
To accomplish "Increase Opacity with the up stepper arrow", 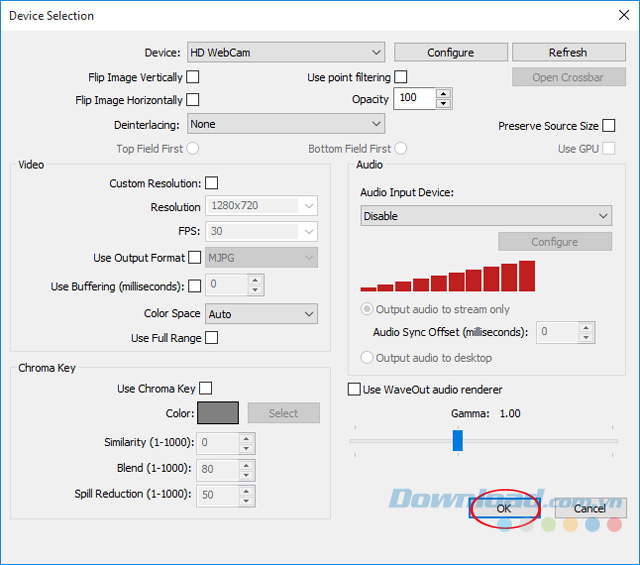I will click(444, 93).
